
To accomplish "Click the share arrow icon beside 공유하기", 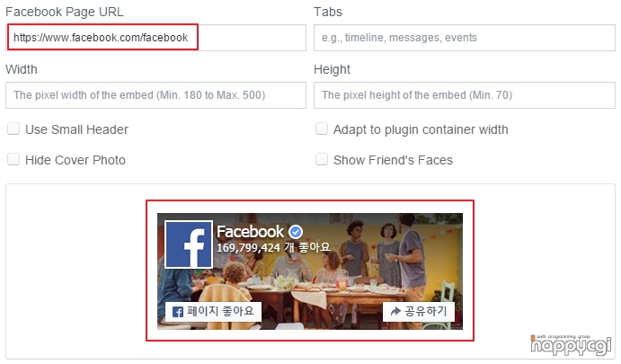I will pos(395,312).
